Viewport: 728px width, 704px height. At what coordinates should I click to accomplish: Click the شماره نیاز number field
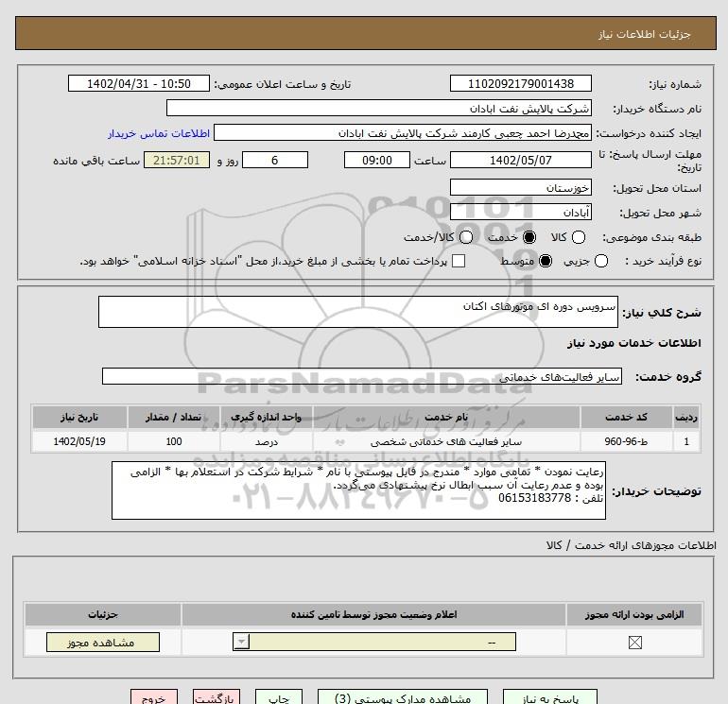tap(520, 84)
